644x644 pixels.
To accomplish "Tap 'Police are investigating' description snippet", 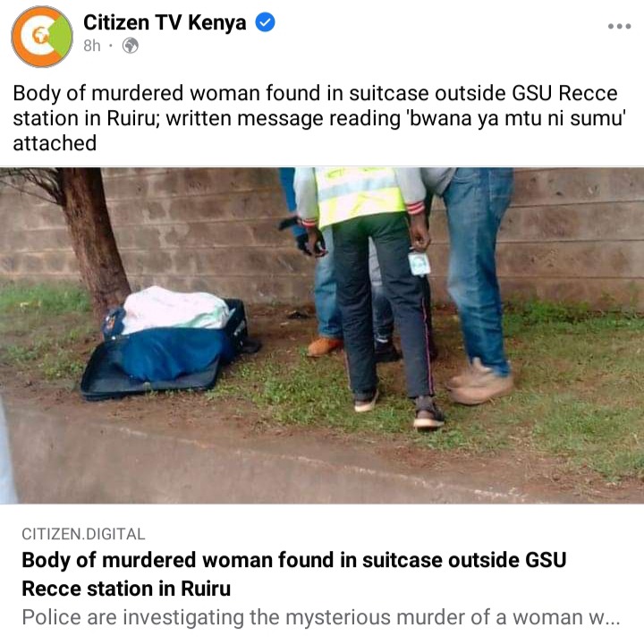I will point(321,617).
